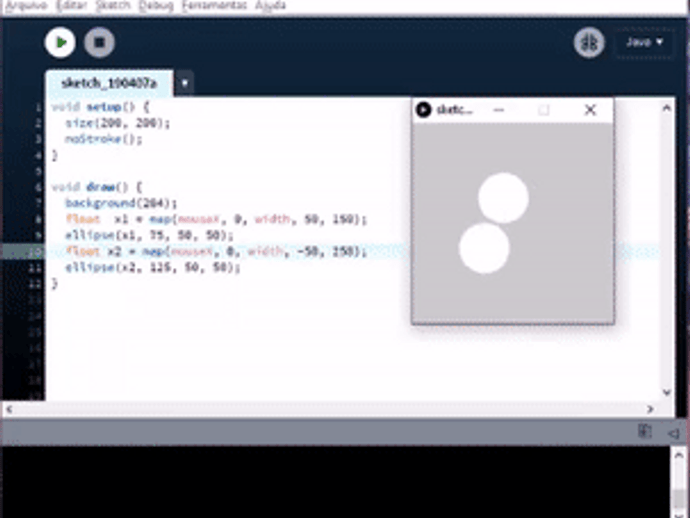Minimize the sketch preview window
The image size is (690, 518).
[499, 110]
